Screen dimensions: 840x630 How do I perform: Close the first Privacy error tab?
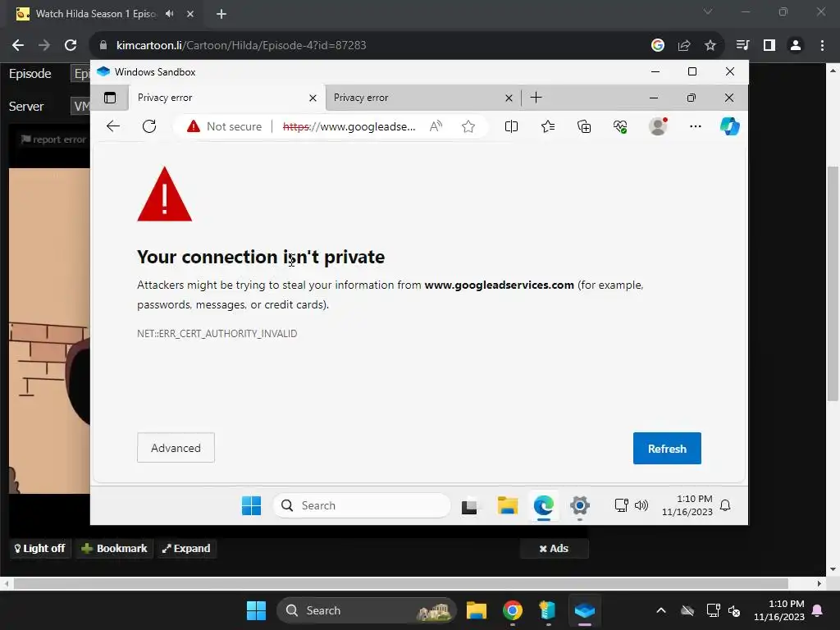tap(313, 98)
